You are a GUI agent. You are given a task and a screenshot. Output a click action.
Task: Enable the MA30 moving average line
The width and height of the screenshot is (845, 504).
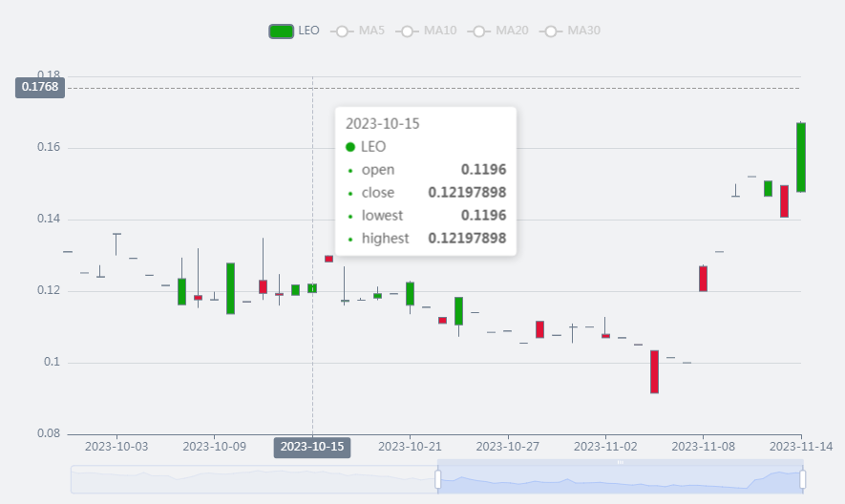pos(570,31)
